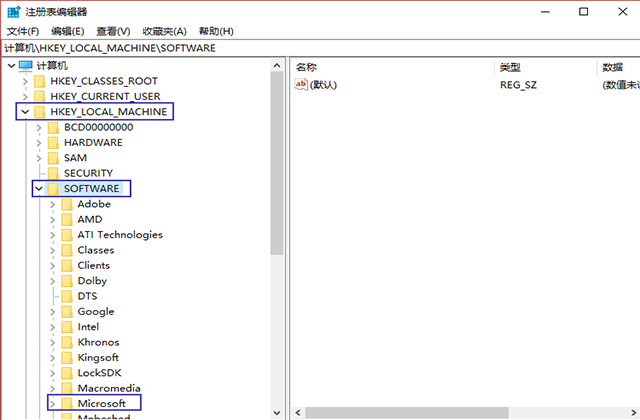Click the Adobe folder icon
This screenshot has height=420, width=640.
(x=67, y=204)
